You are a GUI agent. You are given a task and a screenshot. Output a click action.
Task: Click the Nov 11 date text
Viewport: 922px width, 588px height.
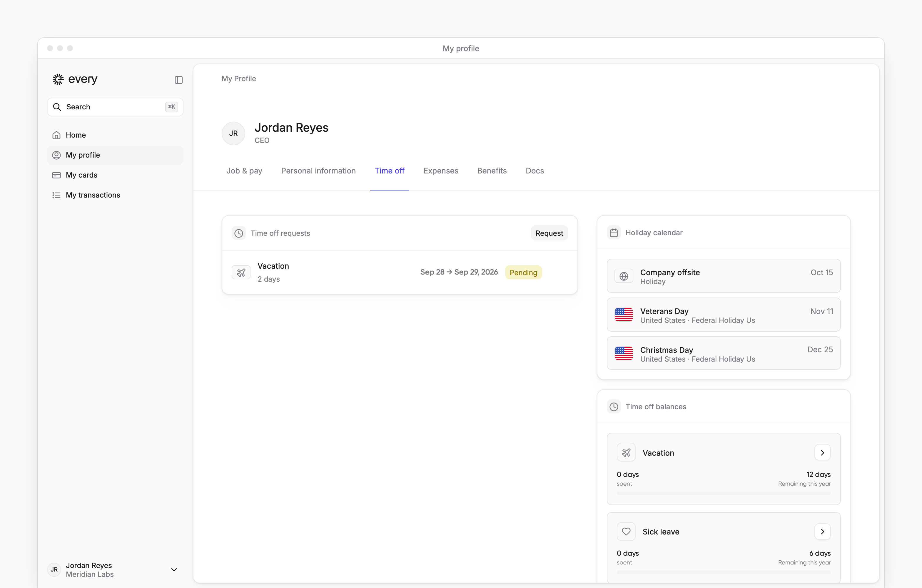pyautogui.click(x=821, y=311)
